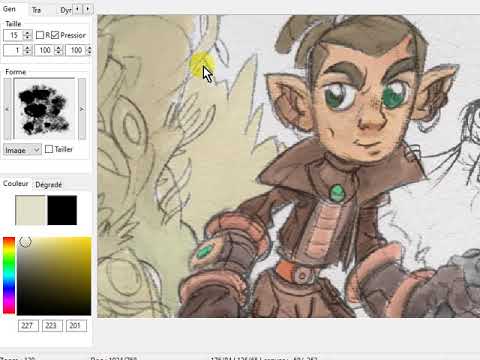Image resolution: width=480 pixels, height=360 pixels.
Task: Increase the Taille size value with up arrow
Action: pos(27,33)
